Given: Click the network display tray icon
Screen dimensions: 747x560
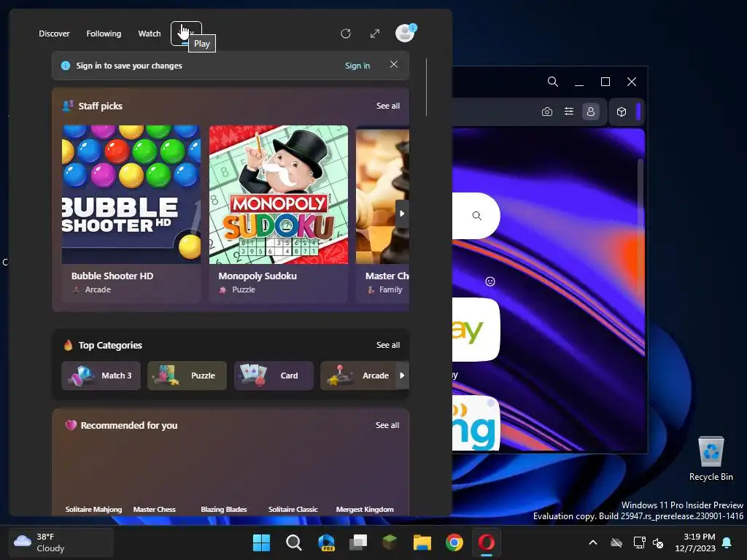Looking at the screenshot, I should [639, 542].
